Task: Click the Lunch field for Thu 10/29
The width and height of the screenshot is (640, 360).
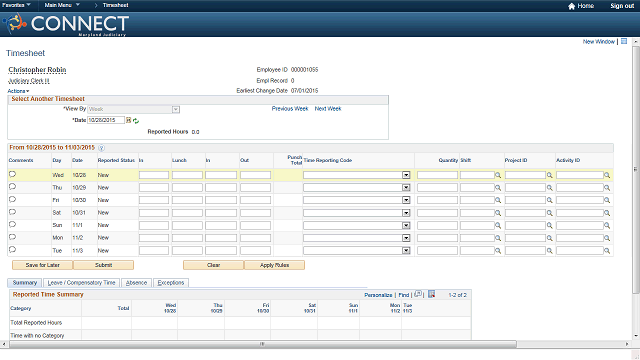Action: [187, 188]
